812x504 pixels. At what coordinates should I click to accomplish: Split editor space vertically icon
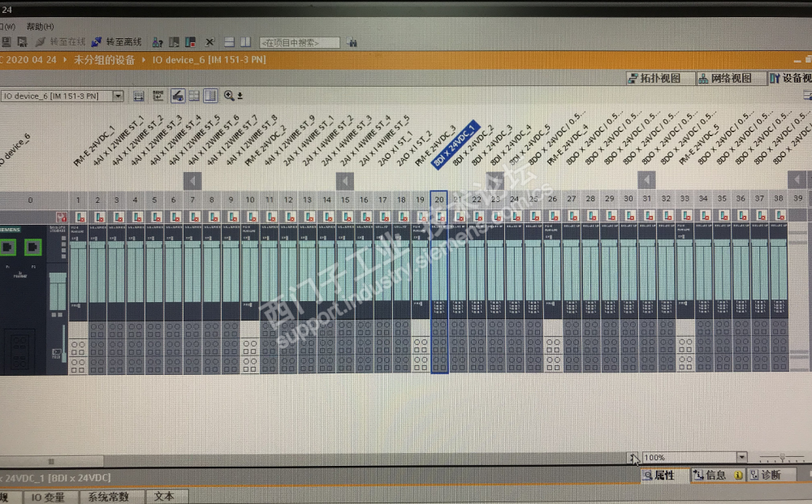[x=245, y=42]
